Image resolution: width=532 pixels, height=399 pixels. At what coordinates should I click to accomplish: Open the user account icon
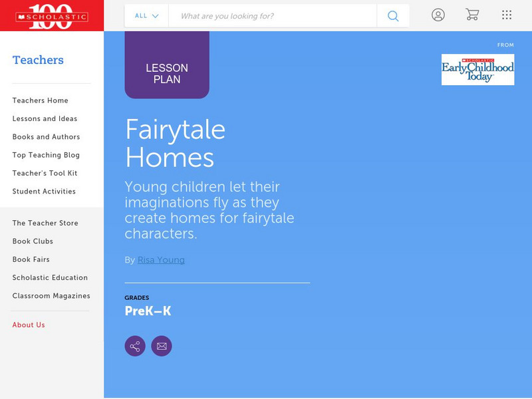438,15
